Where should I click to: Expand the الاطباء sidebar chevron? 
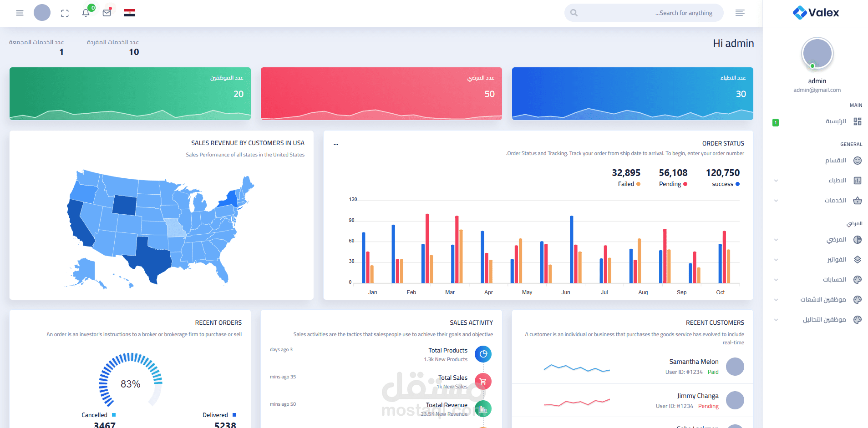click(x=776, y=181)
